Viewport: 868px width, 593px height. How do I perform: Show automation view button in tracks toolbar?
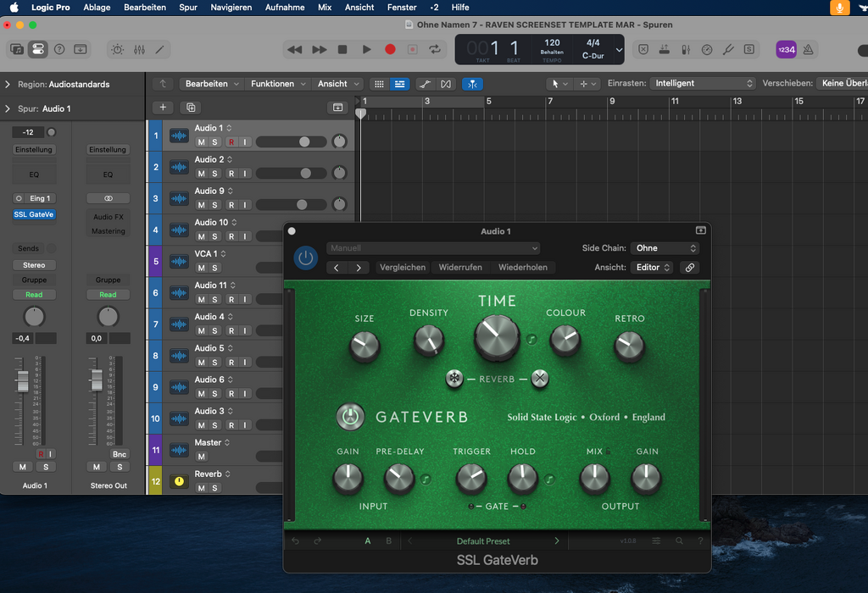pos(426,84)
